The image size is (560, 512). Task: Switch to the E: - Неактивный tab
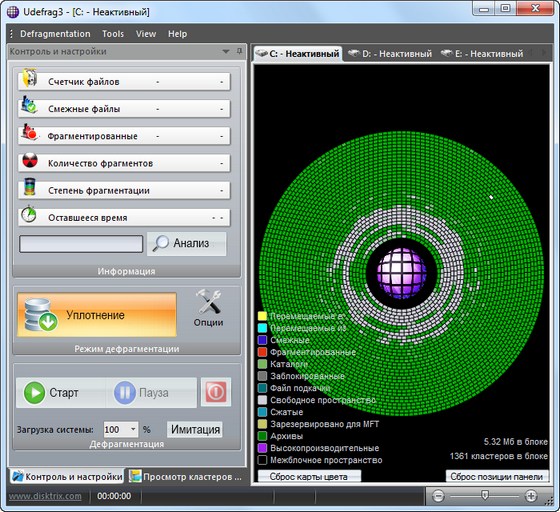coord(481,54)
